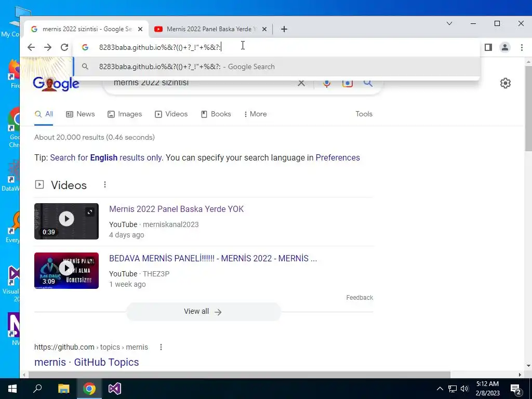The height and width of the screenshot is (399, 532).
Task: Open the Chrome side panel
Action: coord(488,47)
